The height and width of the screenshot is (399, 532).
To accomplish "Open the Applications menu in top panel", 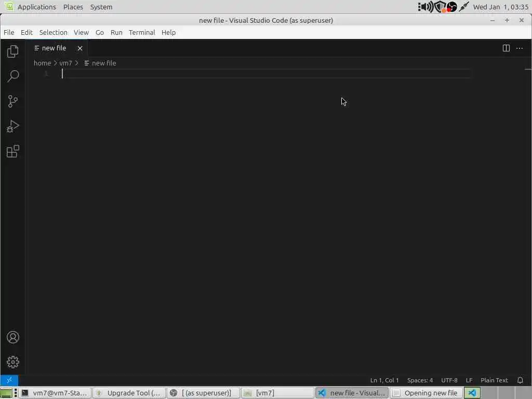I will point(37,7).
